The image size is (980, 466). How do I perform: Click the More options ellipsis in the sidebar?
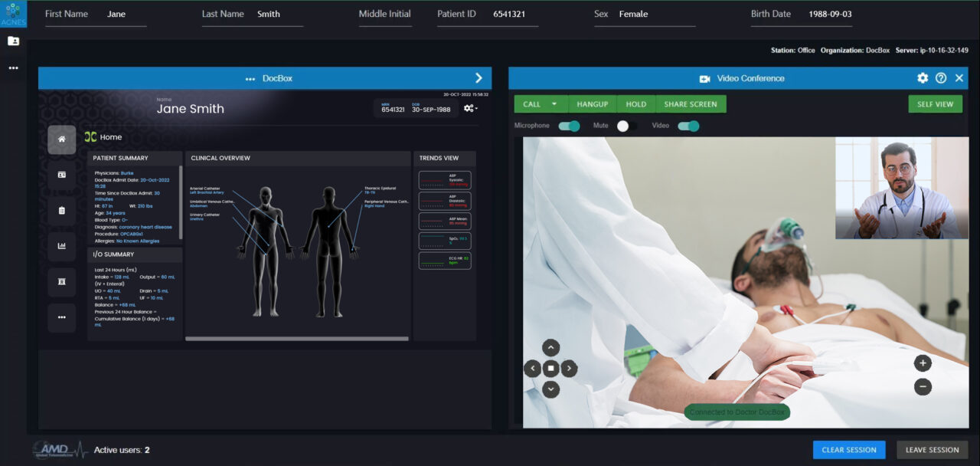coord(61,318)
